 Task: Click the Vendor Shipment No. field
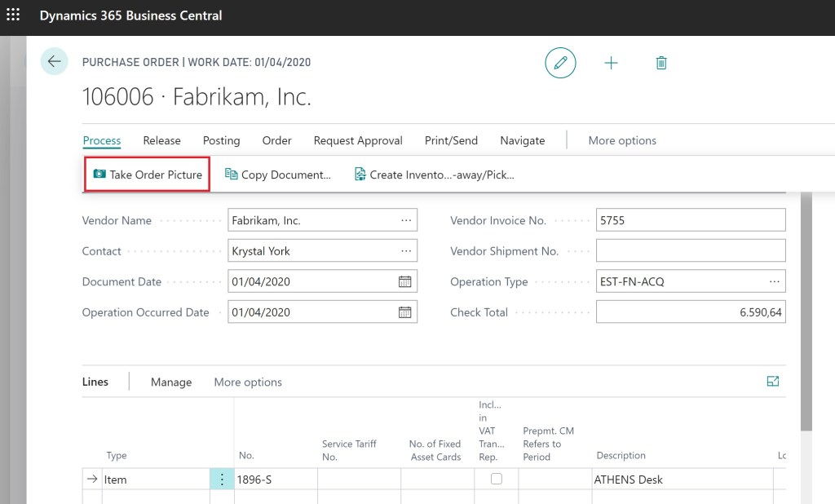[x=690, y=251]
